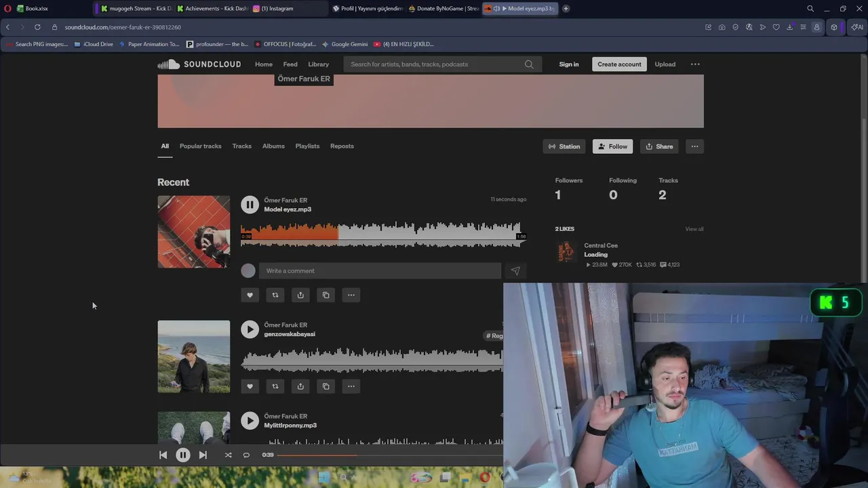The height and width of the screenshot is (488, 868).
Task: Click the SoundCloud logo
Action: coord(199,64)
